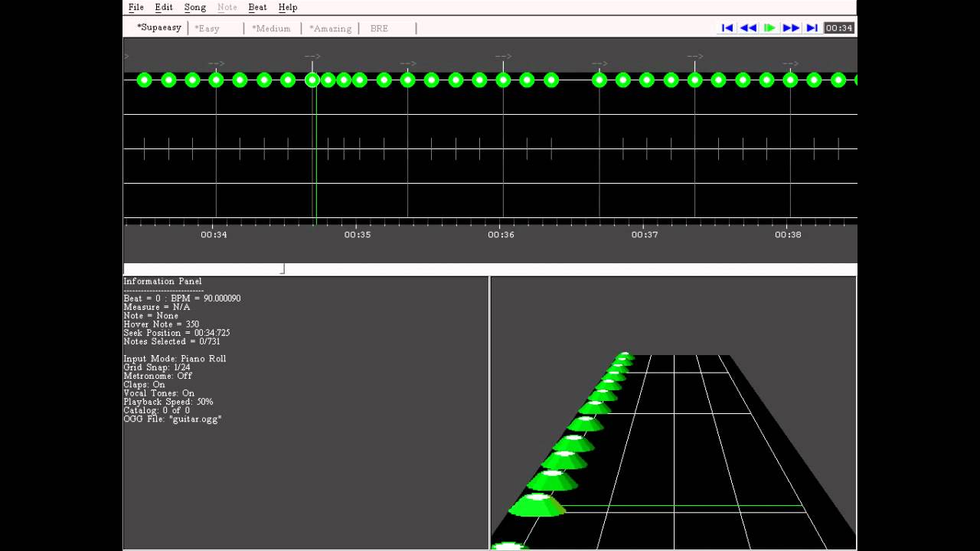Start playback with the green play button
Screen dimensions: 980x551
pyautogui.click(x=769, y=28)
